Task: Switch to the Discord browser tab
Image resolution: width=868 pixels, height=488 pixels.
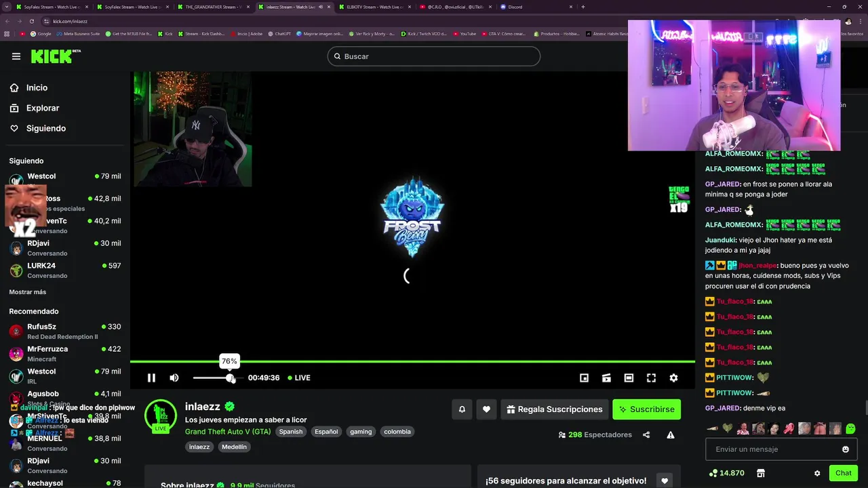Action: [536, 7]
